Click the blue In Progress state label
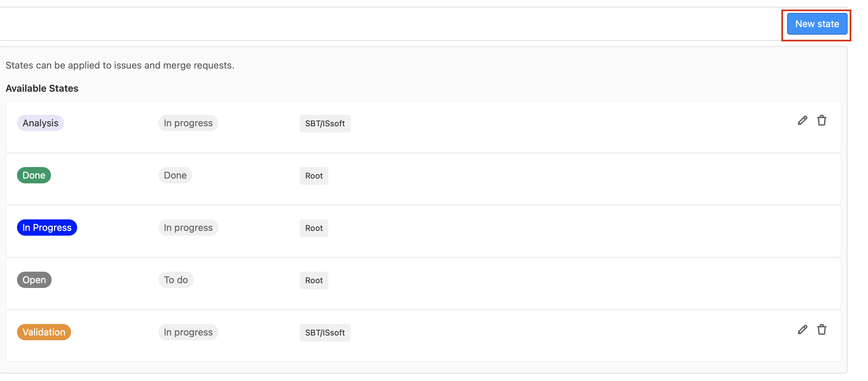Image resolution: width=868 pixels, height=381 pixels. [x=47, y=228]
